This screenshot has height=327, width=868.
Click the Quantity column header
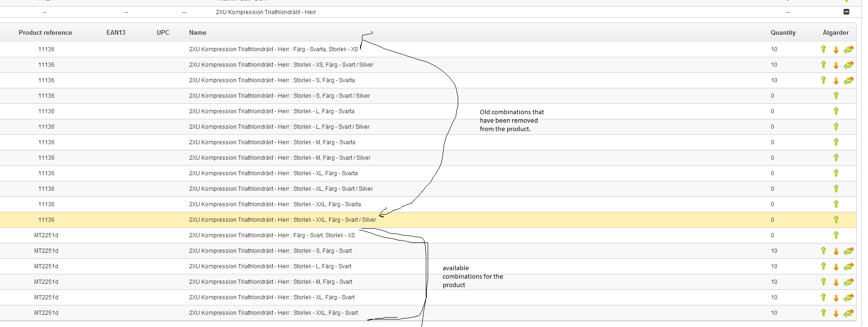(x=783, y=32)
